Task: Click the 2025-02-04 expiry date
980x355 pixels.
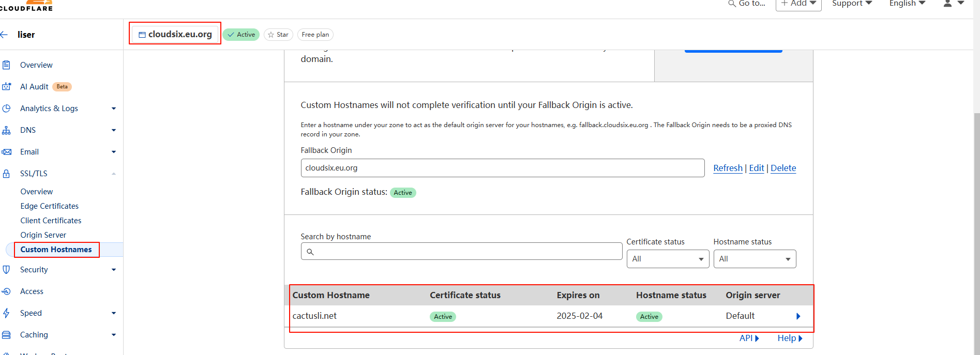Action: [580, 316]
